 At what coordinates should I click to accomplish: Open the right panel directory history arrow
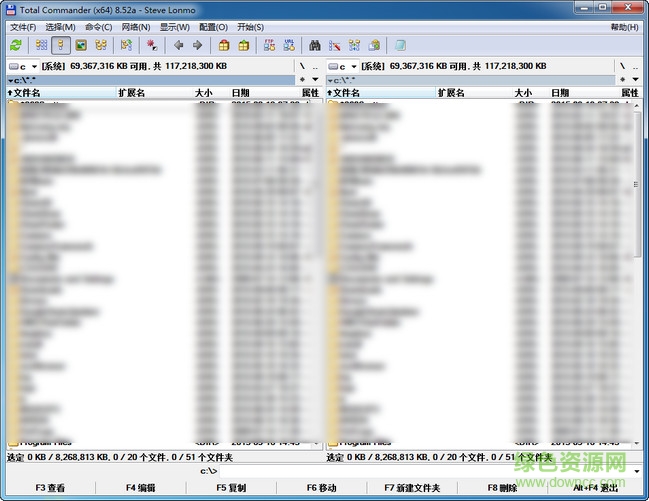(x=635, y=79)
